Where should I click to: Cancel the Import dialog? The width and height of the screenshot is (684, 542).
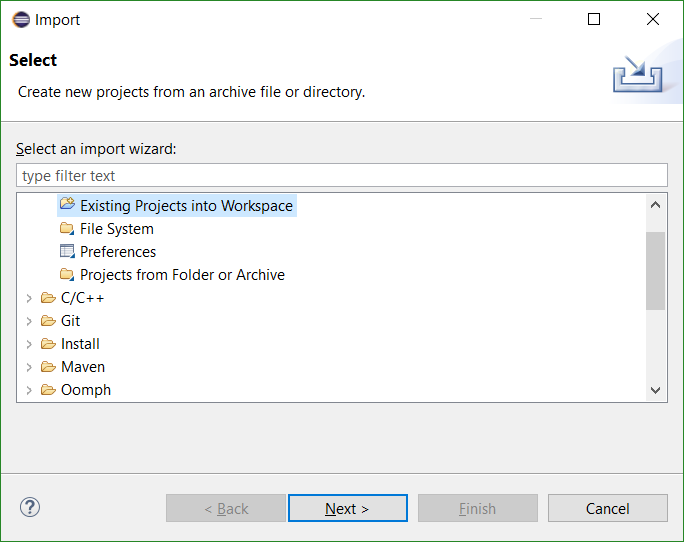coord(608,508)
